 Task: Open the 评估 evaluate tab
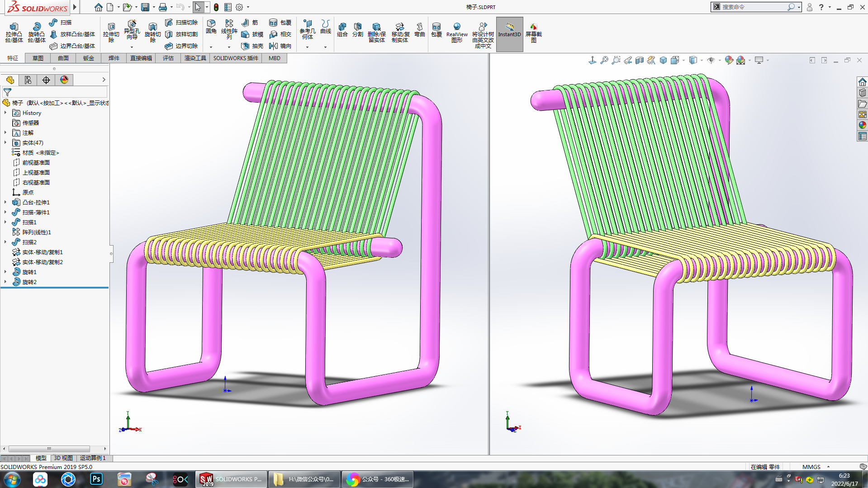(168, 58)
